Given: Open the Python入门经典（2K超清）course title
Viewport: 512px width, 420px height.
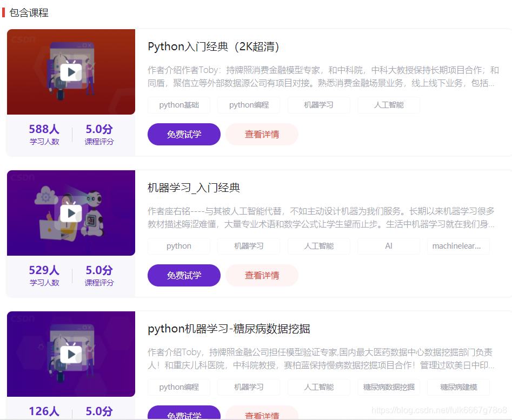Looking at the screenshot, I should click(x=215, y=46).
